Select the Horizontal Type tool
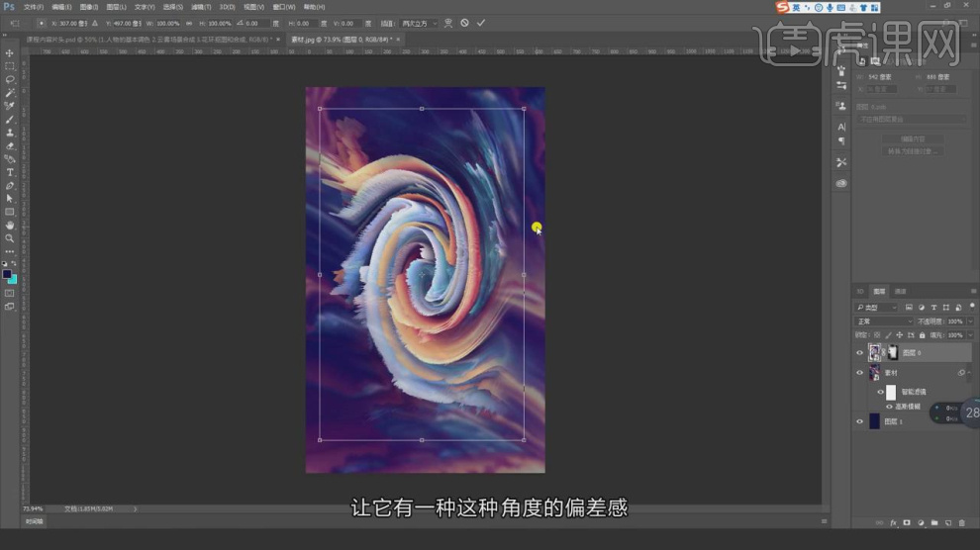The height and width of the screenshot is (550, 980). [x=9, y=172]
